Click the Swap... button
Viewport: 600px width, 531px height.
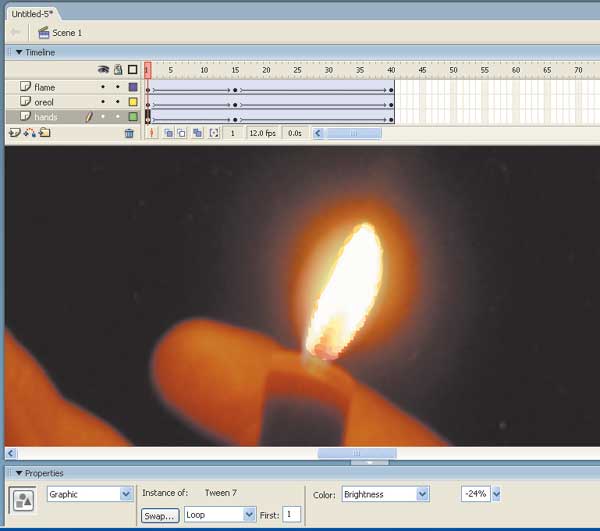coord(160,515)
